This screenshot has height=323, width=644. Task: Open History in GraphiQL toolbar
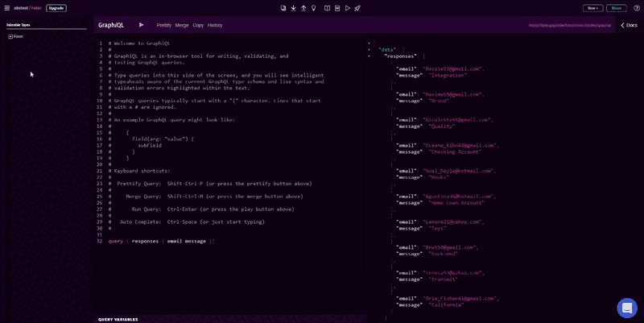tap(215, 25)
